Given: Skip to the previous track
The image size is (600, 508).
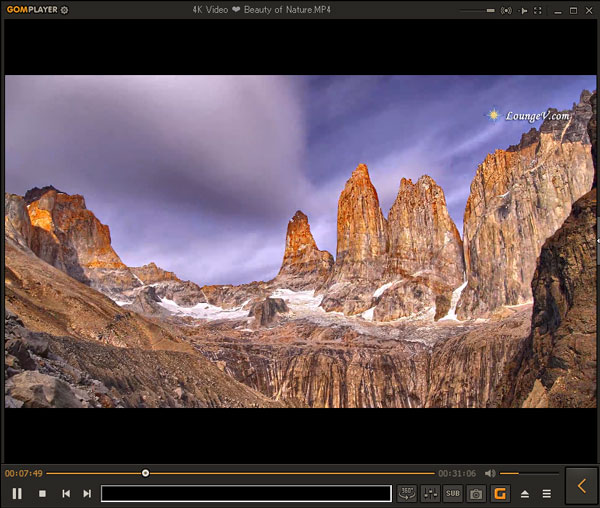Looking at the screenshot, I should tap(66, 493).
